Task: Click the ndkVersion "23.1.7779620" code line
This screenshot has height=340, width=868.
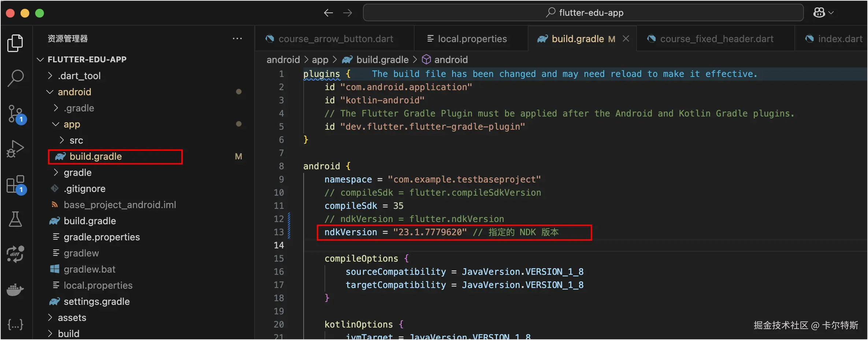Action: click(441, 232)
